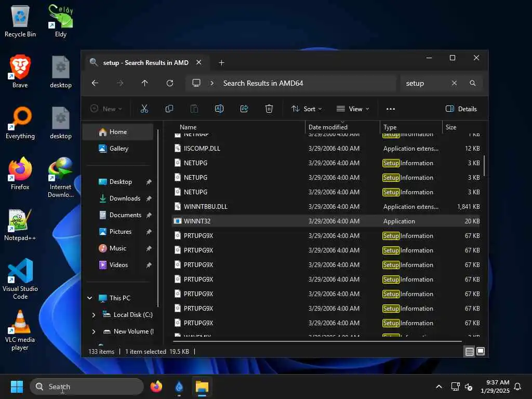Open Gallery in navigation pane
This screenshot has width=532, height=399.
coord(118,148)
